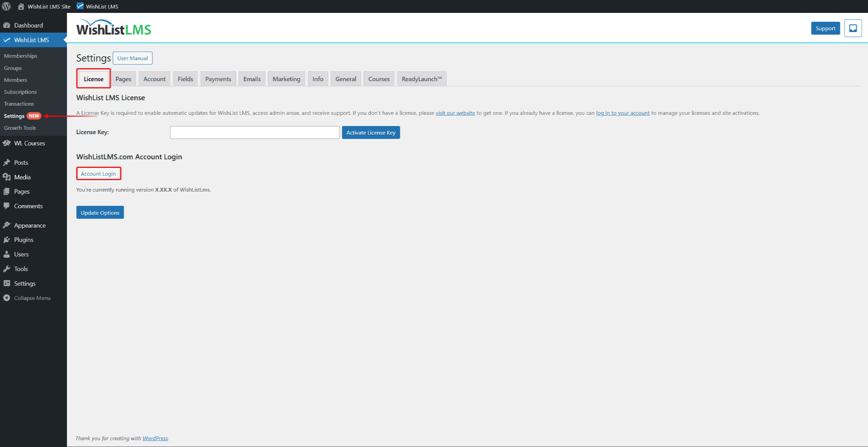Switch to the Payments tab
This screenshot has height=447, width=868.
[x=218, y=78]
